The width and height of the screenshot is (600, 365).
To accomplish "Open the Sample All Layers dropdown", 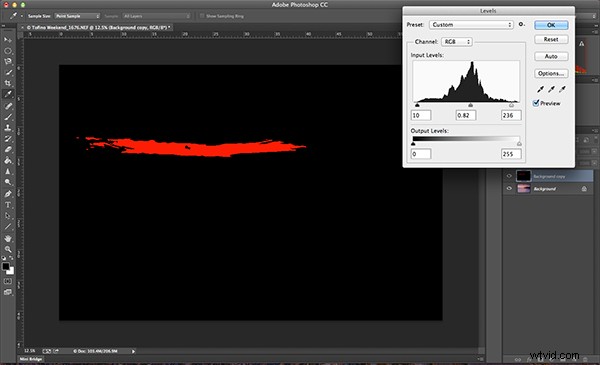I will pos(157,16).
